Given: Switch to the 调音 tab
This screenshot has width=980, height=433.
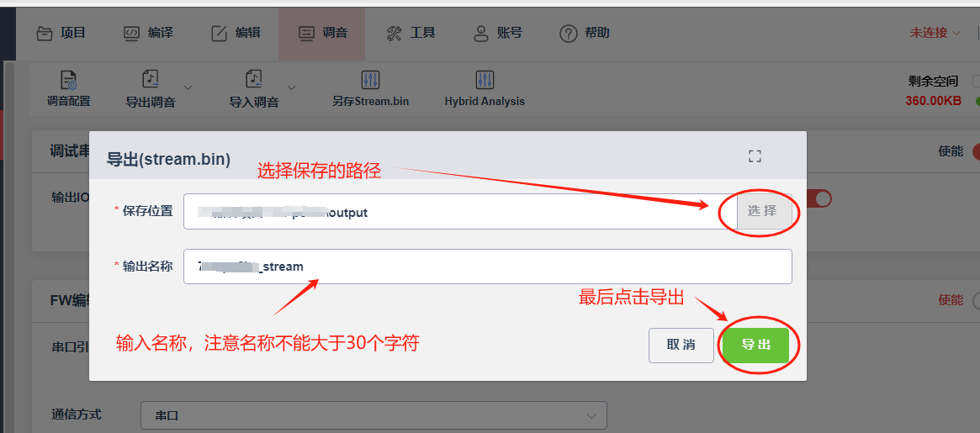Looking at the screenshot, I should pyautogui.click(x=322, y=33).
